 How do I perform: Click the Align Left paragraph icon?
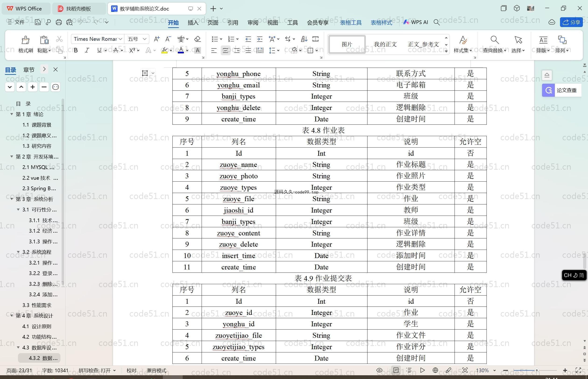[214, 50]
